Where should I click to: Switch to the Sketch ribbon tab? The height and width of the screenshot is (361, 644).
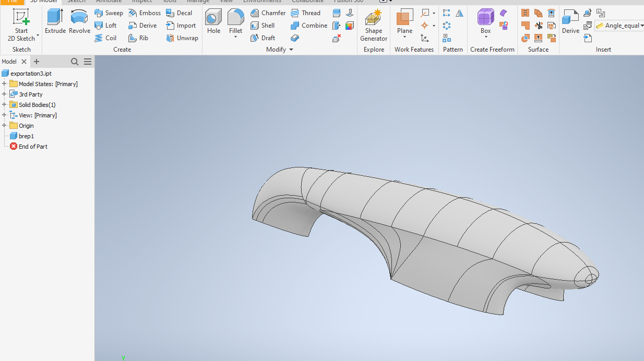76,2
